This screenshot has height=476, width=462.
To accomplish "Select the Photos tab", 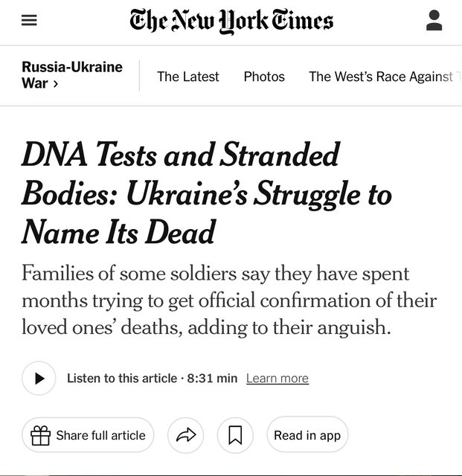I will point(264,77).
